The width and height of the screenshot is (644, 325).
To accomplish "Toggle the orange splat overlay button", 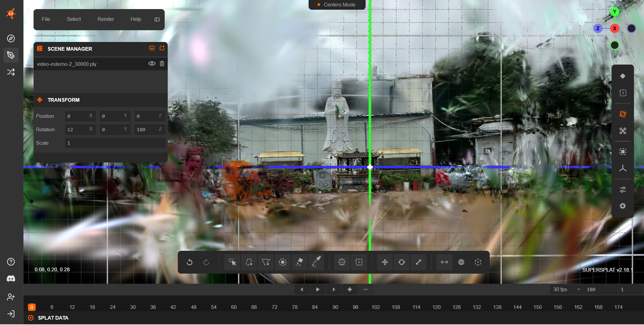I will [623, 114].
